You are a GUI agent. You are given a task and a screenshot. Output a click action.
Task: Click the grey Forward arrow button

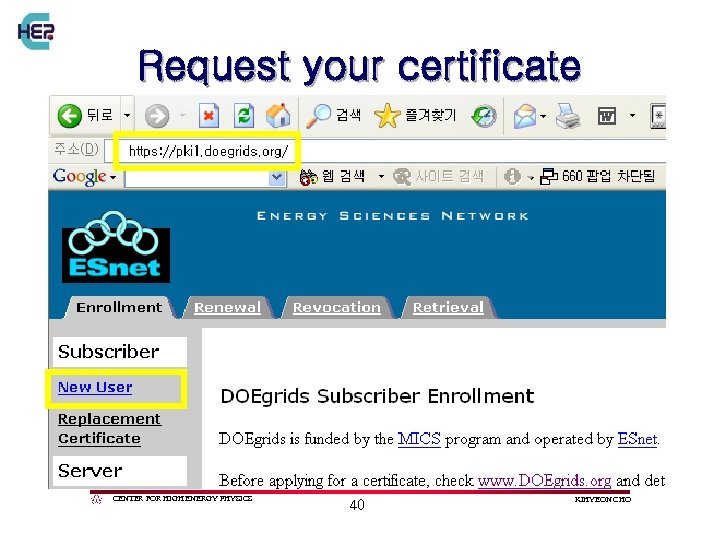157,116
